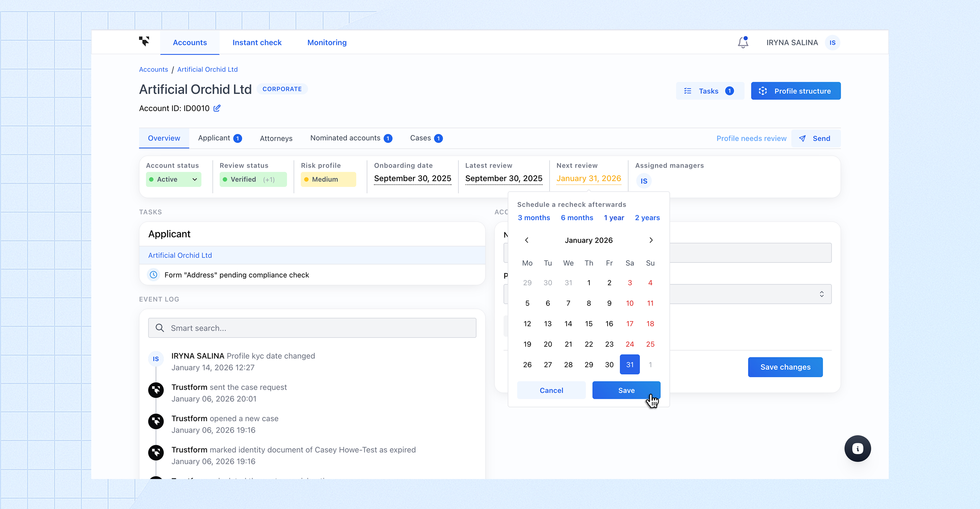Click the clock icon beside Address form task
The image size is (980, 509).
(x=153, y=275)
